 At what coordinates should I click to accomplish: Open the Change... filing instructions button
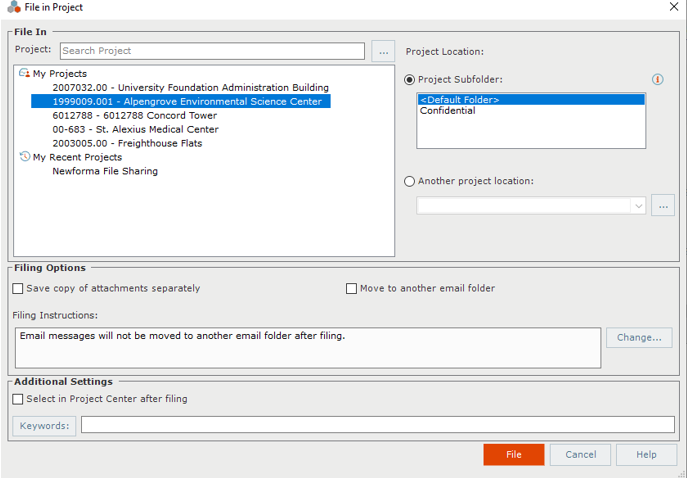pos(639,338)
